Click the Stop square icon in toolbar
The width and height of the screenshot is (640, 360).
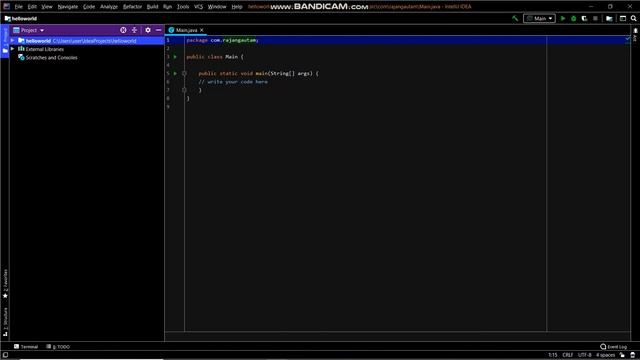pyautogui.click(x=595, y=18)
